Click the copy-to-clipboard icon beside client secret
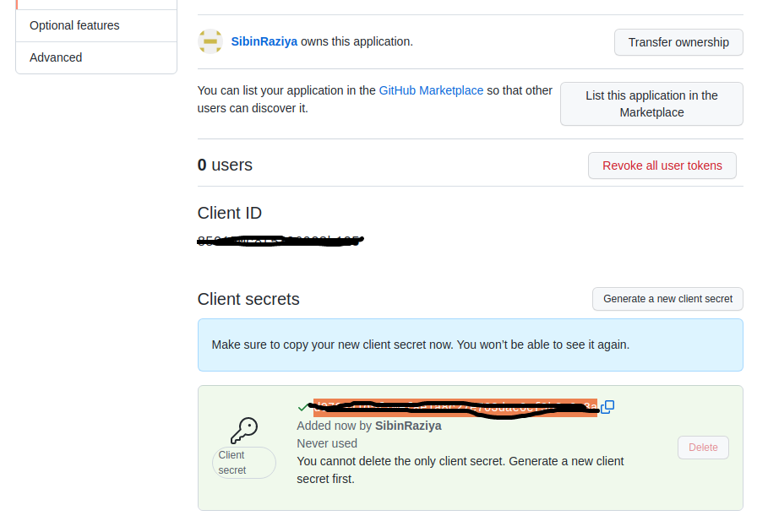The height and width of the screenshot is (532, 768). click(607, 407)
